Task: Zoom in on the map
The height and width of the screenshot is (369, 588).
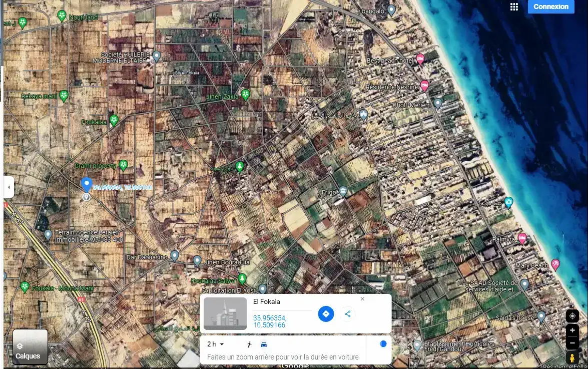Action: (572, 330)
